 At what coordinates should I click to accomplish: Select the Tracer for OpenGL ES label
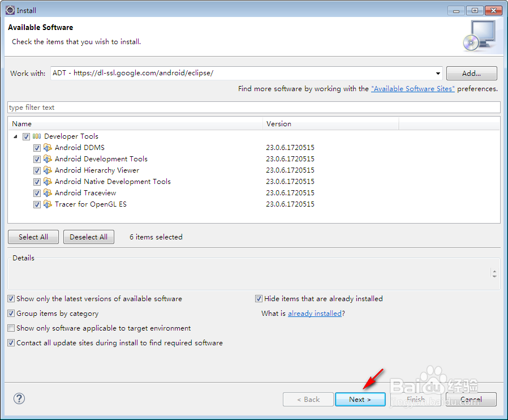pyautogui.click(x=91, y=204)
